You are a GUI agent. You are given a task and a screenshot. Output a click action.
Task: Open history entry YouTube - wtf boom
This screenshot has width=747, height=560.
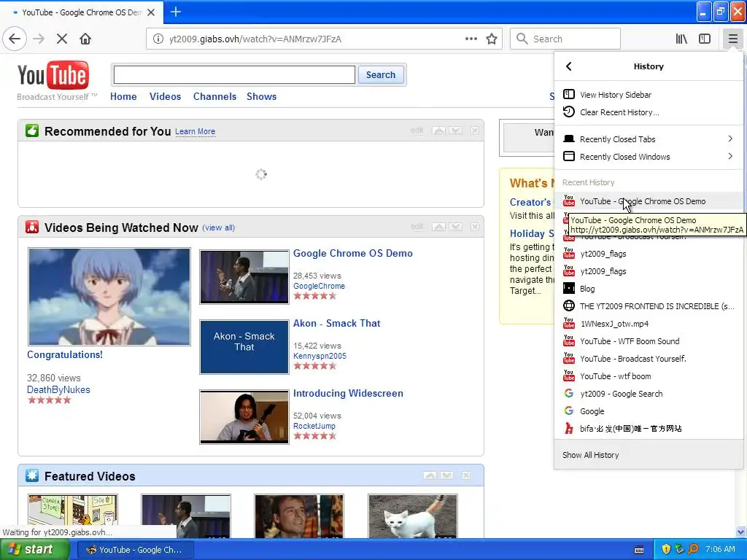coord(649,376)
